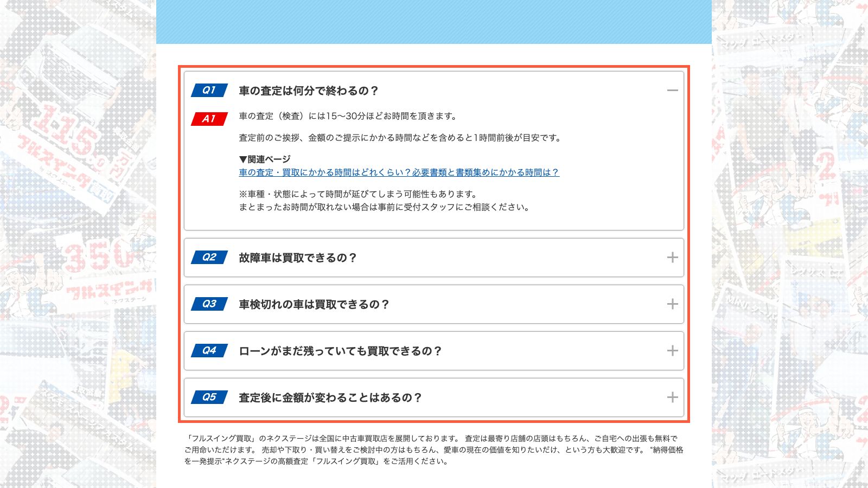Click the line about 受付スタッフにご相談ください

coord(385,207)
